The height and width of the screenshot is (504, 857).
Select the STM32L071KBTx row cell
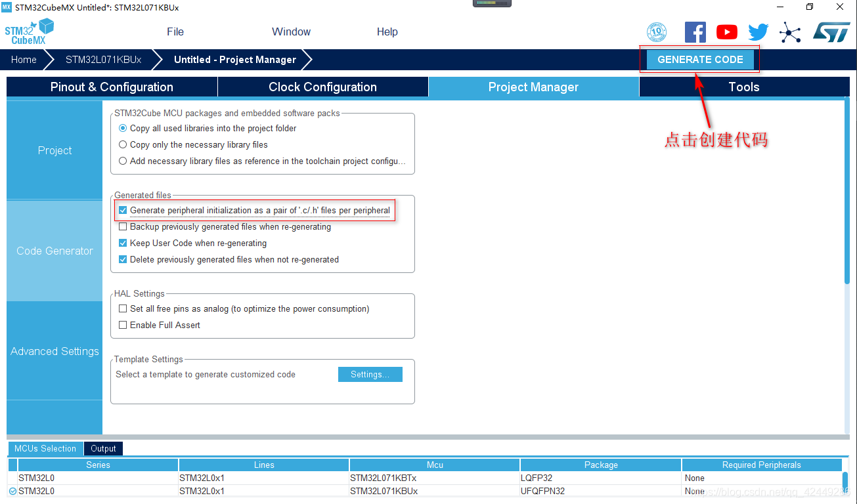pos(435,478)
